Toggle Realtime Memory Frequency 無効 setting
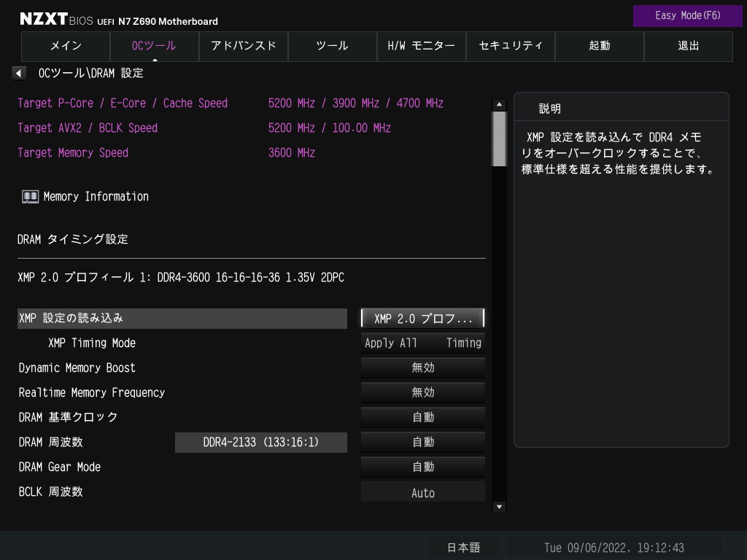 click(x=423, y=392)
